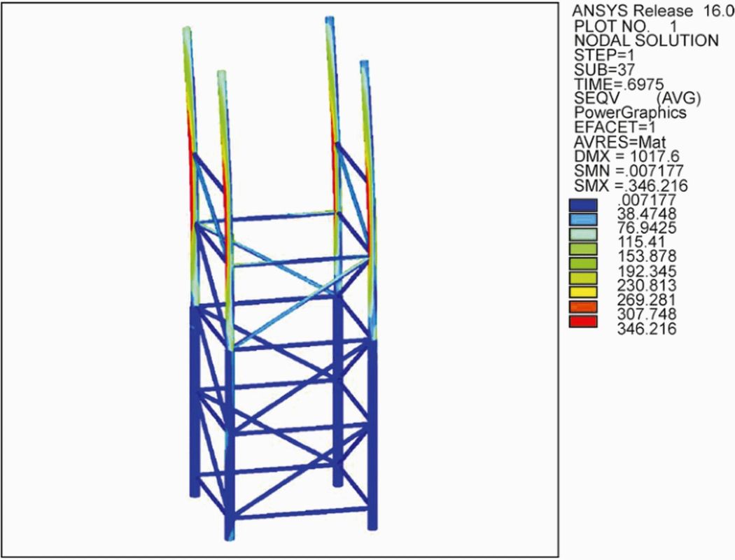
Task: Click the legend value "115.41"
Action: (643, 243)
